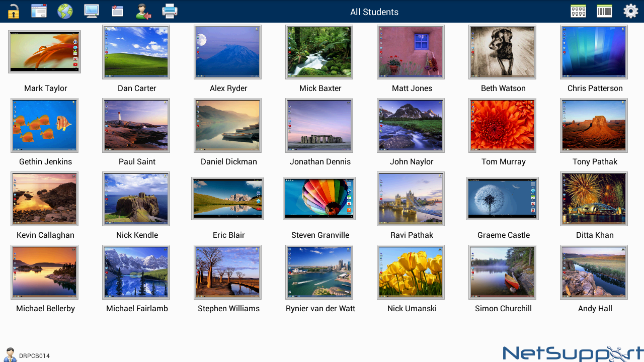Click the pinned note window icon
The height and width of the screenshot is (362, 644).
[x=117, y=11]
